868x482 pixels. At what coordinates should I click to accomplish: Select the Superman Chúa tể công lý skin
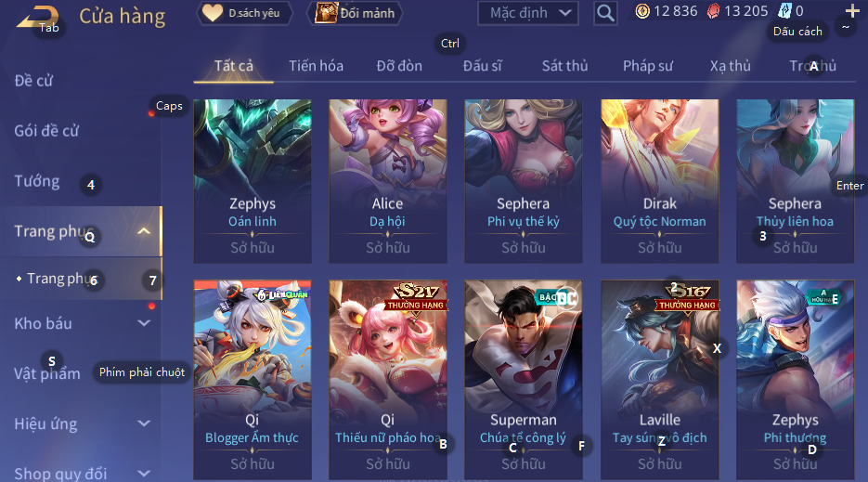point(524,380)
